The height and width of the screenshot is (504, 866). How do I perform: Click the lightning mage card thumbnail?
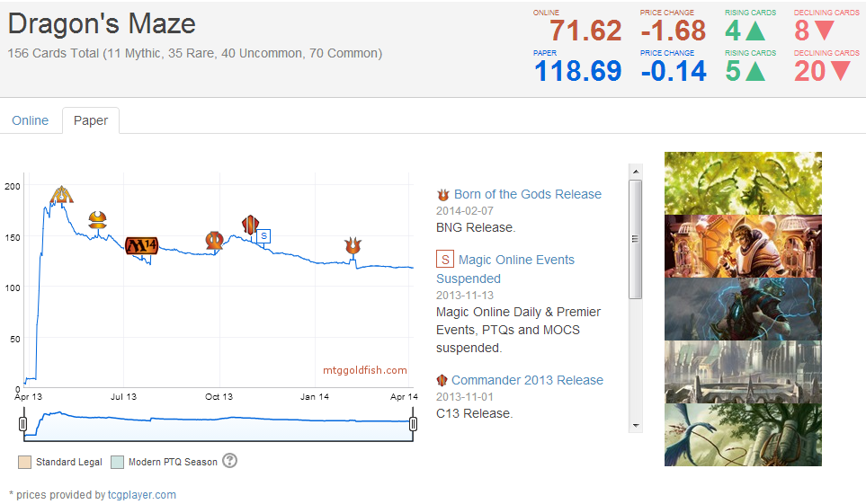click(743, 309)
